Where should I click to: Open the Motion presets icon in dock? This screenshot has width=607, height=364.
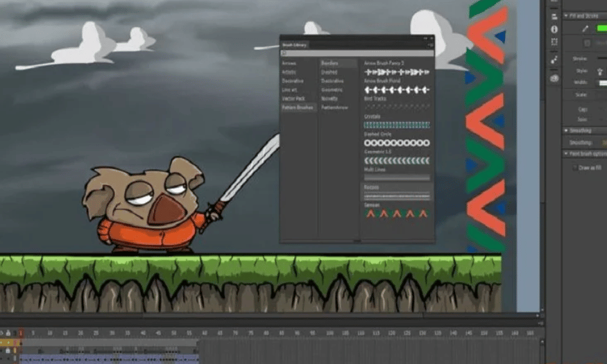pyautogui.click(x=554, y=60)
